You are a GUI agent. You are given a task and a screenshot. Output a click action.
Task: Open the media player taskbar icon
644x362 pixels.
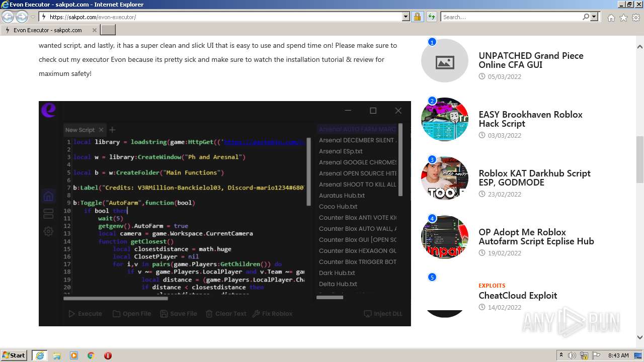pyautogui.click(x=74, y=355)
